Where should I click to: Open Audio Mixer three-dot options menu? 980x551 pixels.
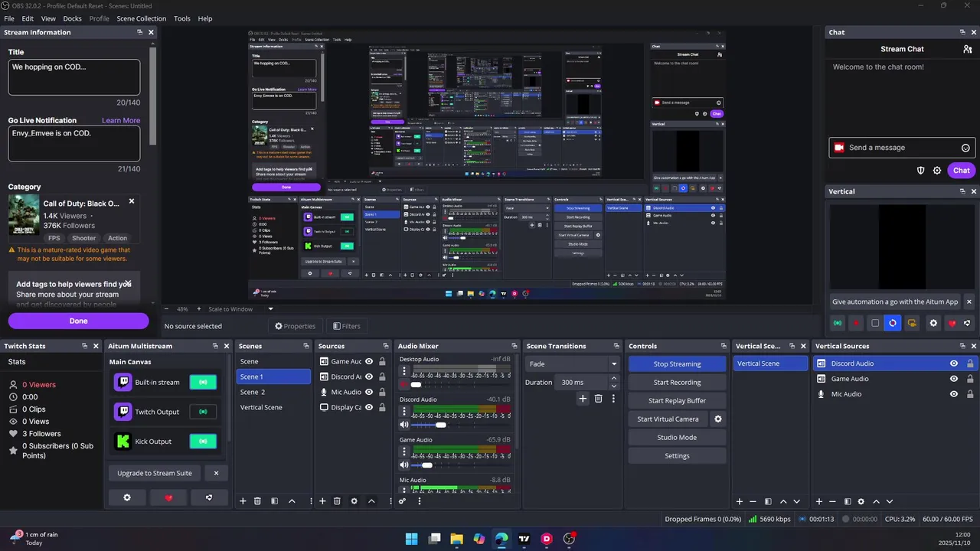pos(419,501)
